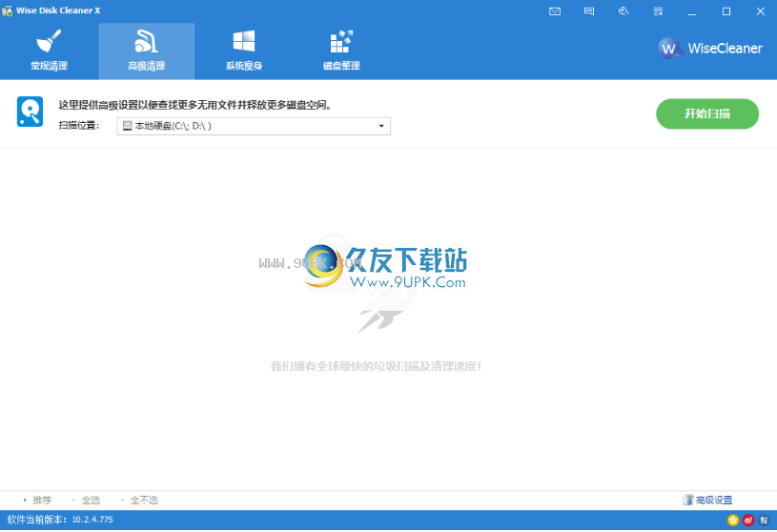Click the Wise Disk Cleaner app icon in title bar
Screen dimensions: 777x532
[7, 10]
